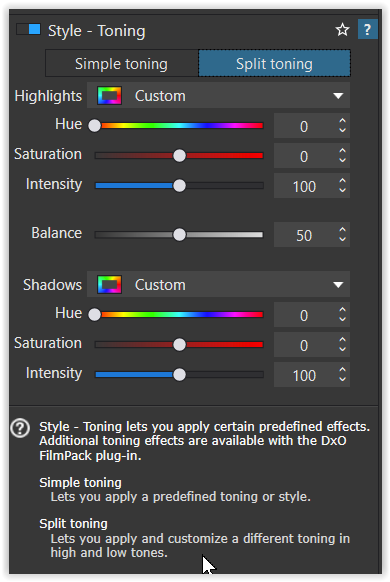Viewport: 390px width, 582px height.
Task: Click the Highlights color spectrum swatch icon
Action: [109, 96]
